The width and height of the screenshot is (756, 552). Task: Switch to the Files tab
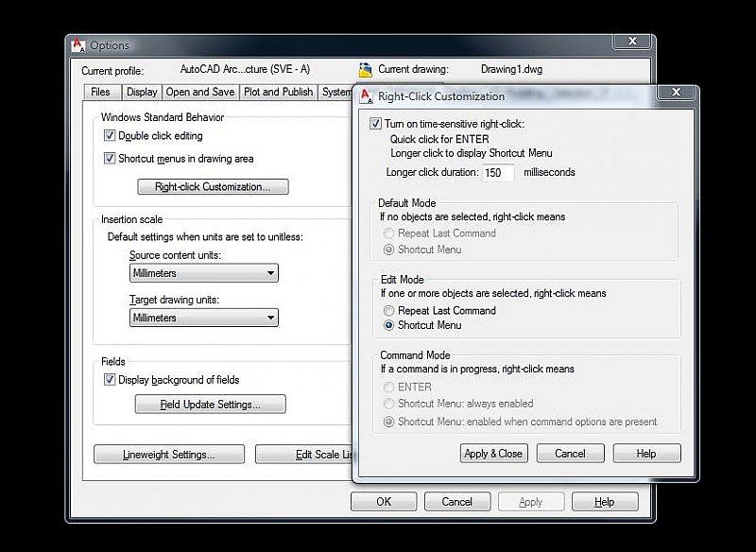pyautogui.click(x=100, y=92)
